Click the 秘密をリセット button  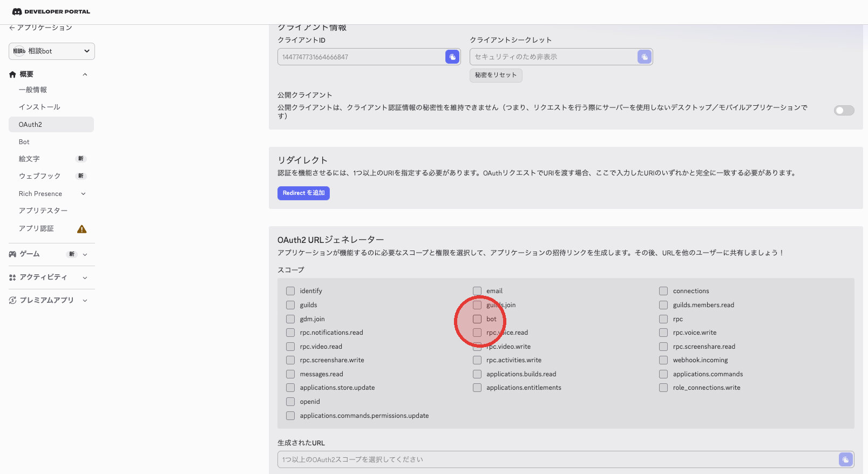(496, 75)
